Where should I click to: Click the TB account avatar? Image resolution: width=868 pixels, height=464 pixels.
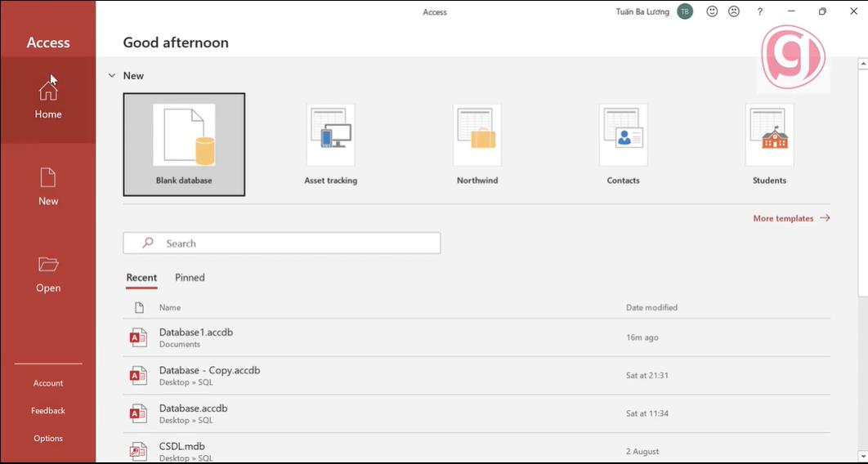pos(685,11)
